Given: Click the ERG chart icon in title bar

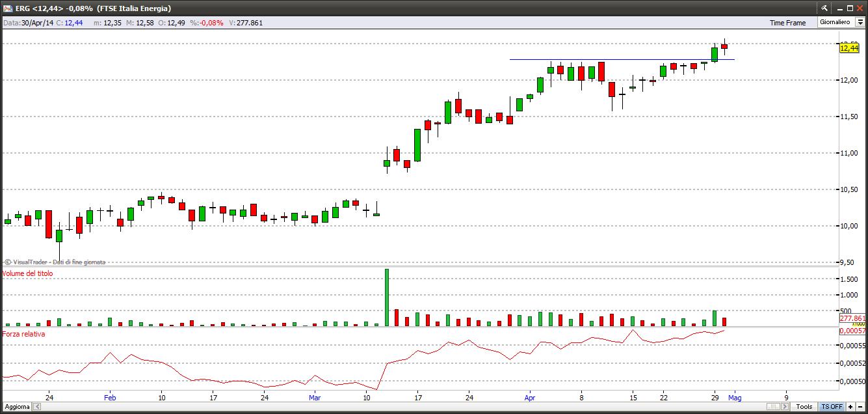Looking at the screenshot, I should pyautogui.click(x=8, y=8).
